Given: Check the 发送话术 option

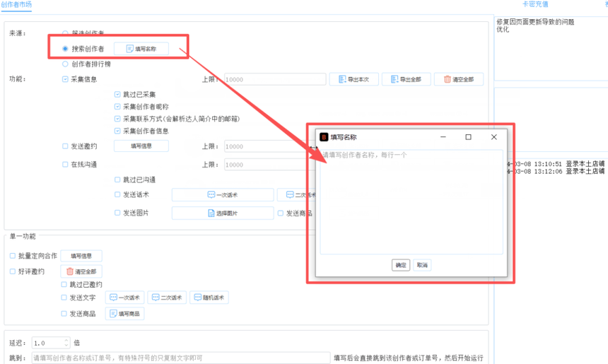Looking at the screenshot, I should click(117, 194).
